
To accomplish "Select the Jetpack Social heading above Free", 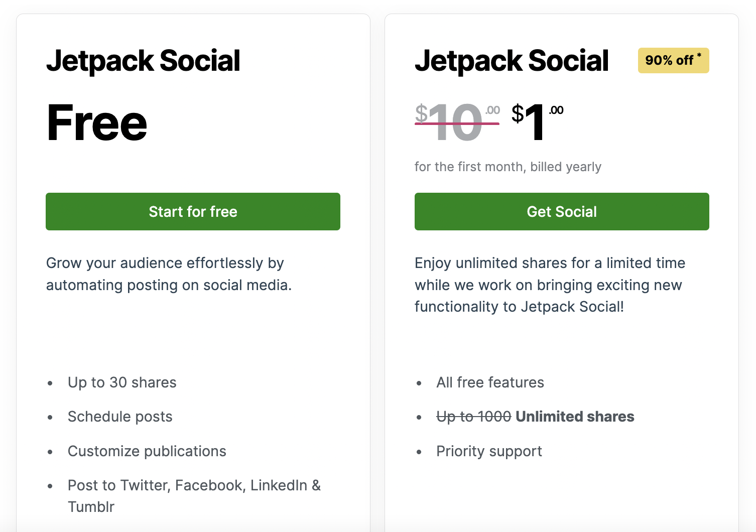I will click(143, 61).
